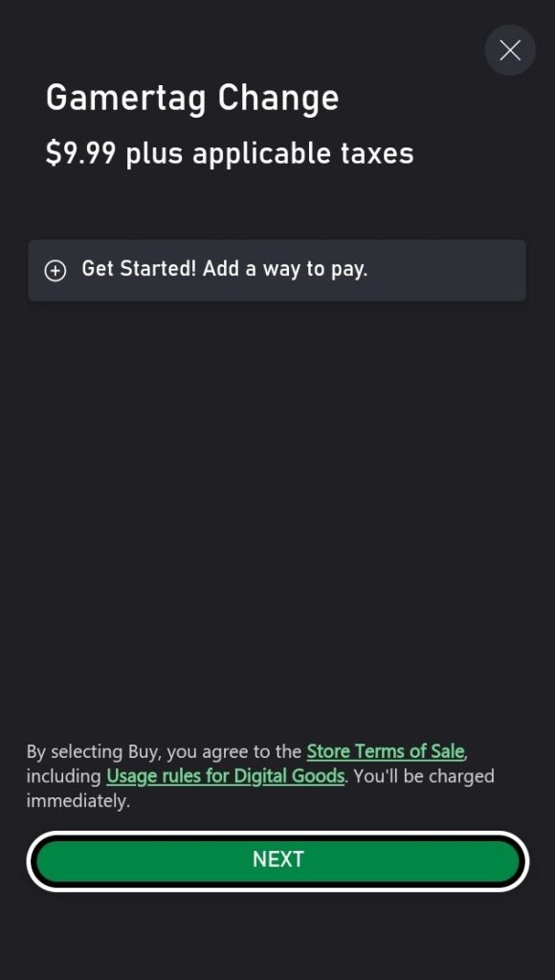Close the Gamertag Change purchase dialog

coord(510,50)
